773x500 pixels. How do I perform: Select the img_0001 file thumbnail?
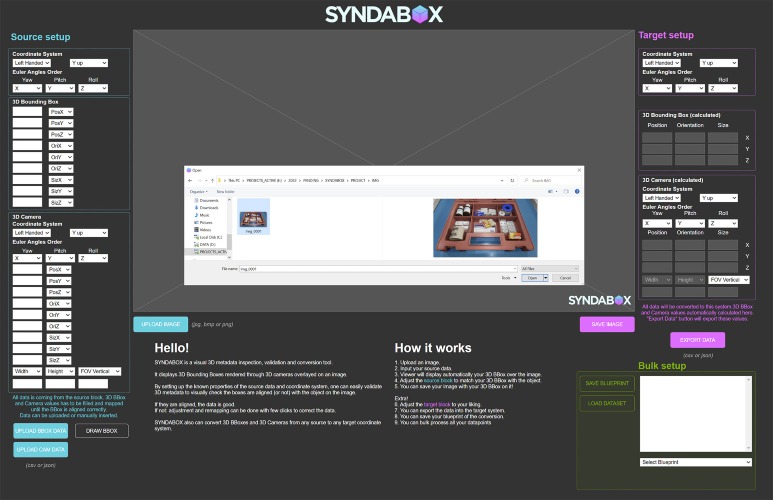coord(253,217)
